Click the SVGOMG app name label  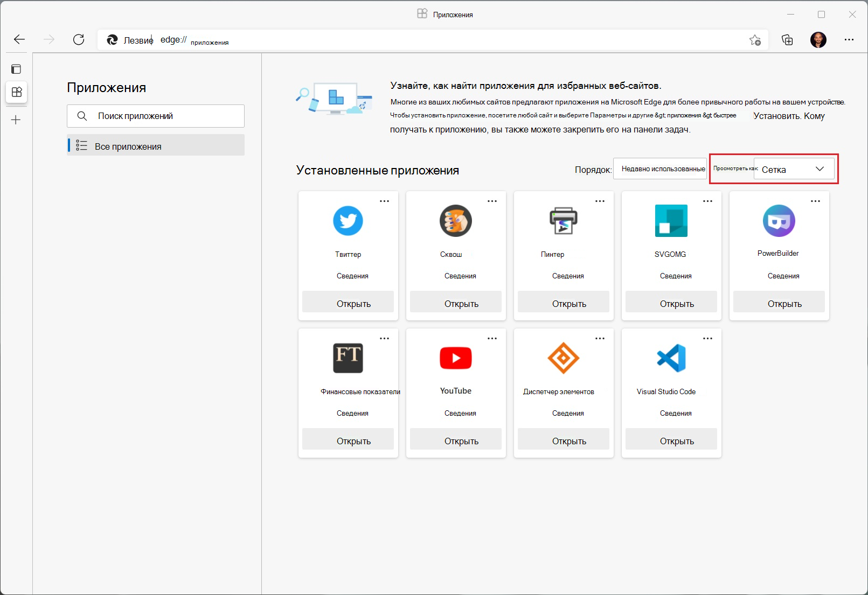670,254
